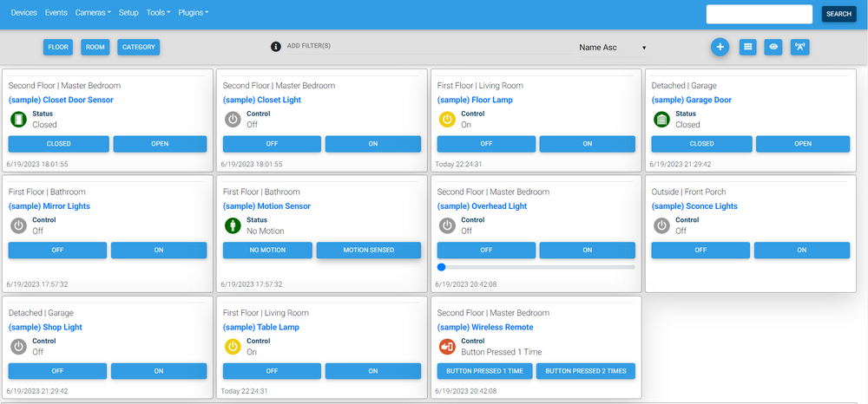Go to the Setup menu item
This screenshot has height=404, width=868.
coord(128,13)
